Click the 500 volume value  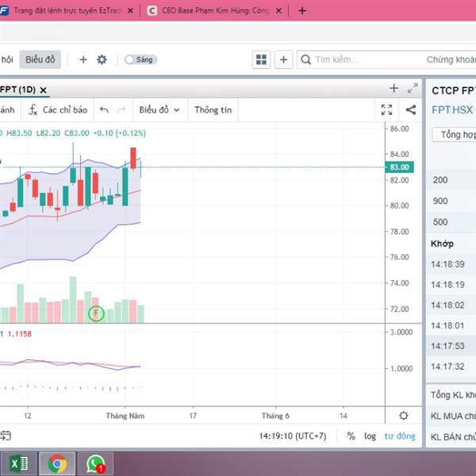(x=440, y=222)
